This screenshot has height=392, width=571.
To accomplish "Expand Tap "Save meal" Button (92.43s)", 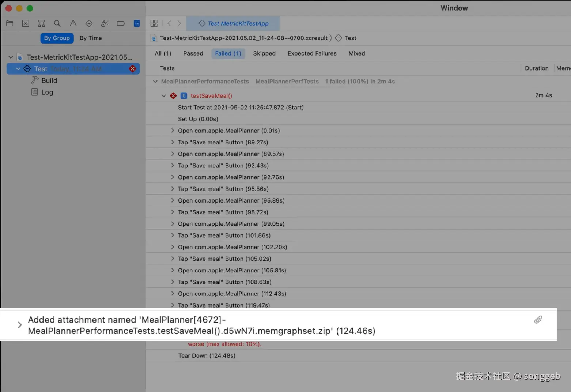I will (173, 166).
